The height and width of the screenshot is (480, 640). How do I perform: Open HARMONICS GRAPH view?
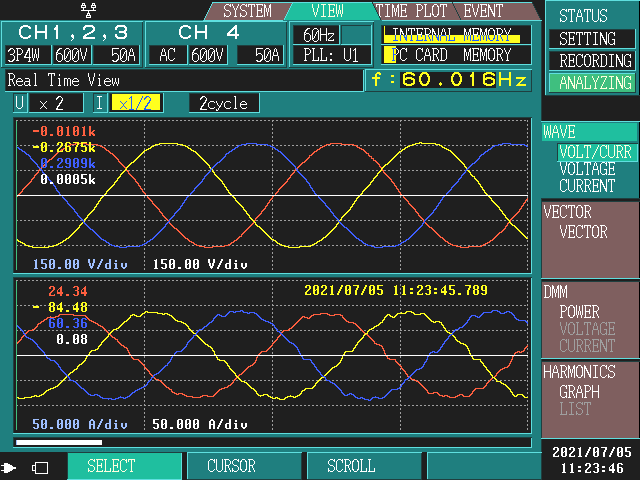tap(579, 392)
